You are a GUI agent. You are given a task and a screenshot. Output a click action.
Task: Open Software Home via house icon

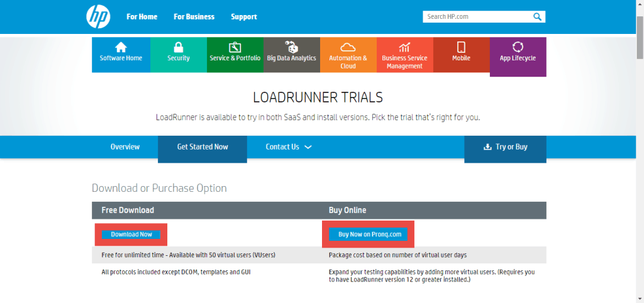click(x=121, y=47)
